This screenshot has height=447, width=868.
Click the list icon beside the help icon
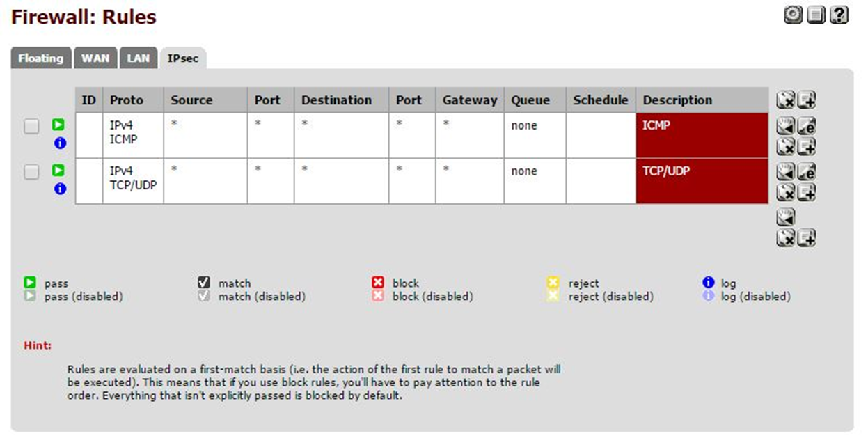(x=816, y=15)
